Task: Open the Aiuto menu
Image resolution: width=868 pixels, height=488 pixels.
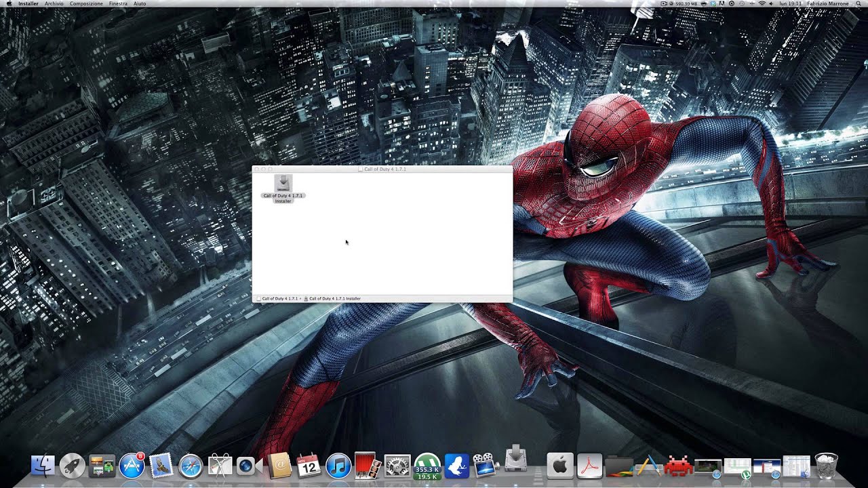Action: pyautogui.click(x=140, y=3)
